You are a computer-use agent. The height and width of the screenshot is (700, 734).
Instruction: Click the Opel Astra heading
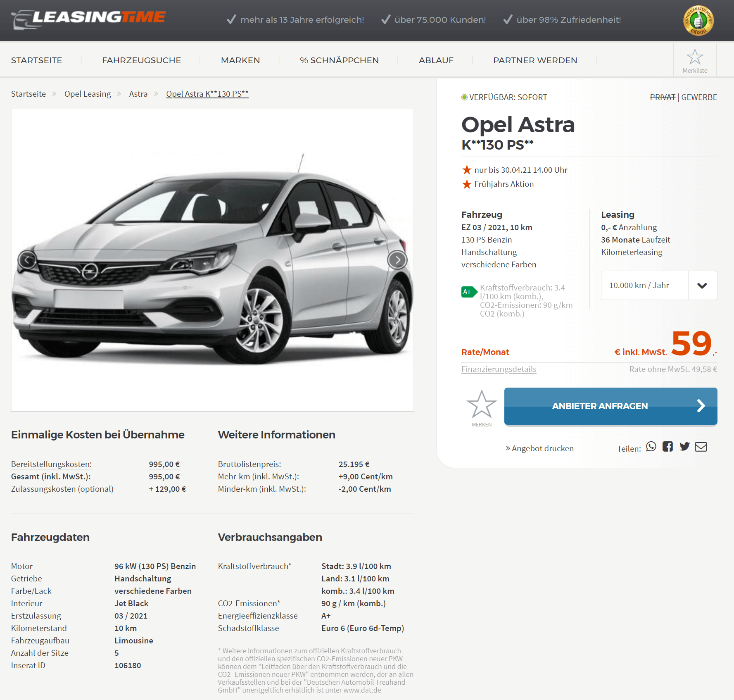click(518, 125)
